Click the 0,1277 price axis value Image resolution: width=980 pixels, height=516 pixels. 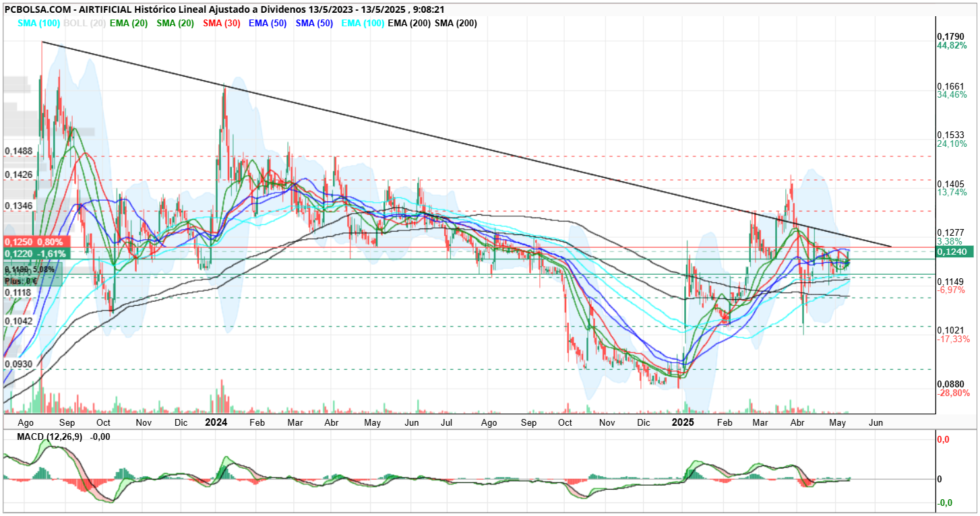coord(951,232)
